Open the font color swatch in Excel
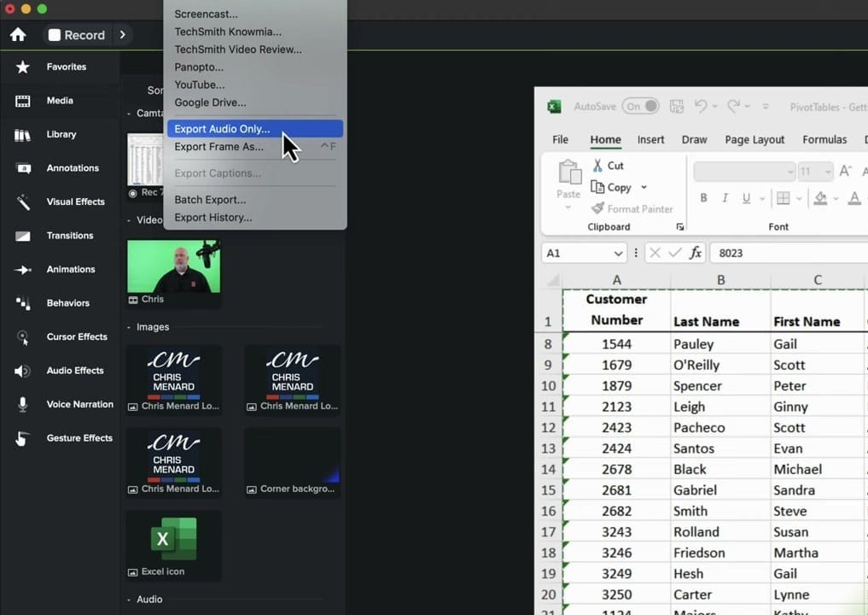Viewport: 868px width, 615px height. tap(854, 197)
